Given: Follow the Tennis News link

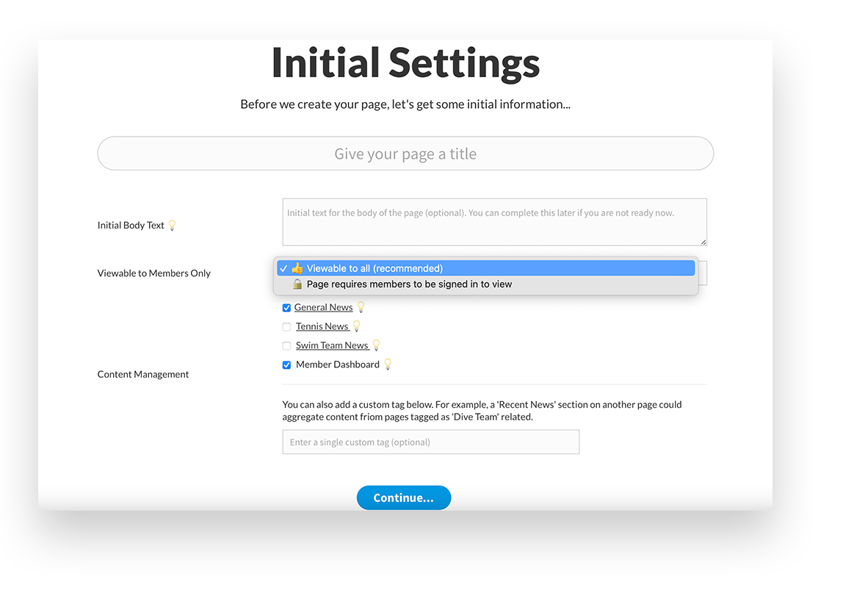Looking at the screenshot, I should (x=322, y=326).
